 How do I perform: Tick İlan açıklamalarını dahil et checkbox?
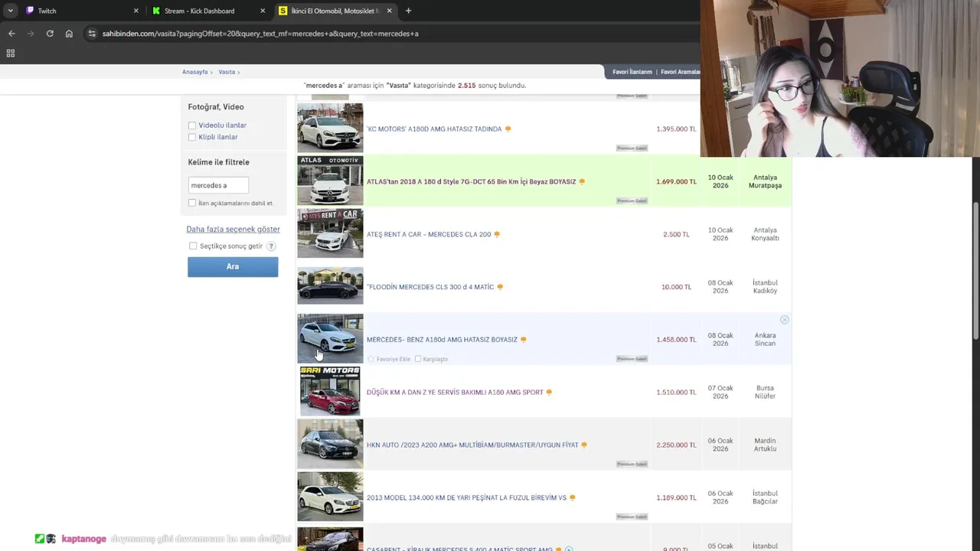coord(192,203)
